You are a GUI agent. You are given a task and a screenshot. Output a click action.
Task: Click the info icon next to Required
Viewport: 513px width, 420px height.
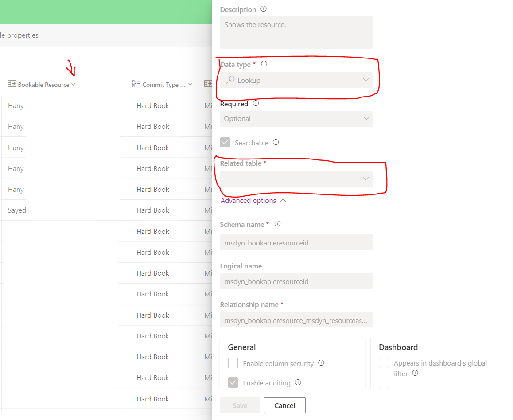pyautogui.click(x=256, y=103)
